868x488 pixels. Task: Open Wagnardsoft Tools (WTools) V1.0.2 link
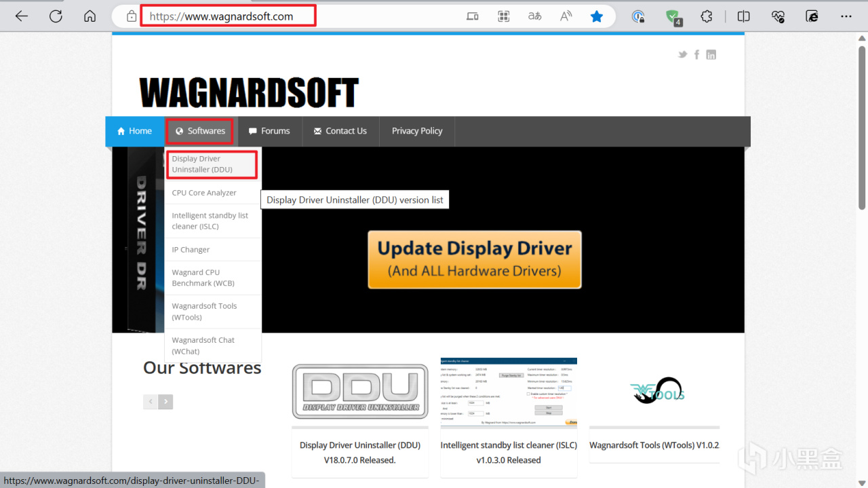coord(654,445)
